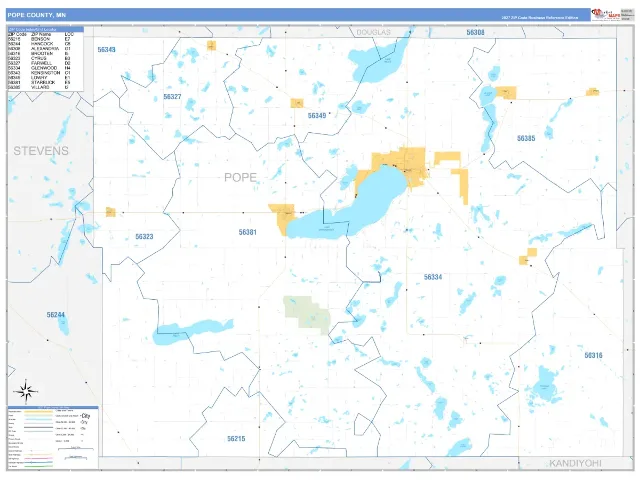Click the VILLARD row in ZIP index
Screen dimensions: 640x480
(40, 87)
